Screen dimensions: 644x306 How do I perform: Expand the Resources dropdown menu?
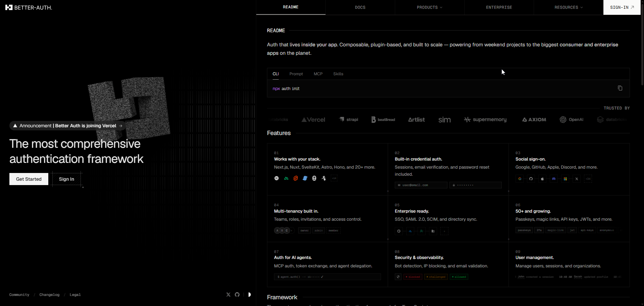tap(569, 7)
